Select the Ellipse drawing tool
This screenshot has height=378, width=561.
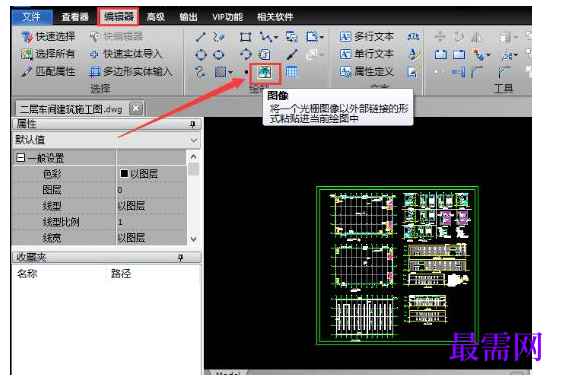[x=219, y=55]
